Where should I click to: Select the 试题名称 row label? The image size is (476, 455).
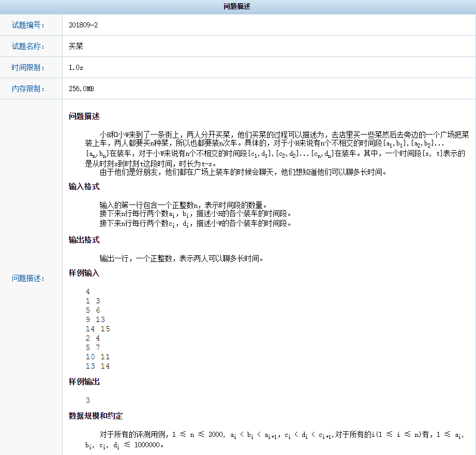click(27, 46)
